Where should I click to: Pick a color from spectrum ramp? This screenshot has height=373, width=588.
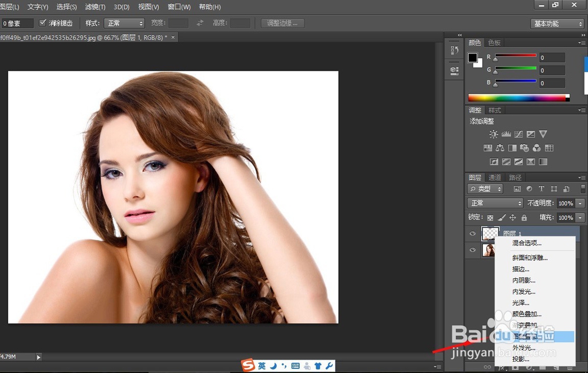(x=519, y=98)
